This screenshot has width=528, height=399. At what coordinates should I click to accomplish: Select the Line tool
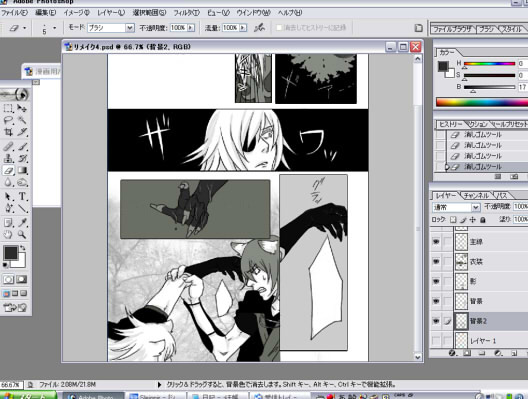(x=22, y=208)
